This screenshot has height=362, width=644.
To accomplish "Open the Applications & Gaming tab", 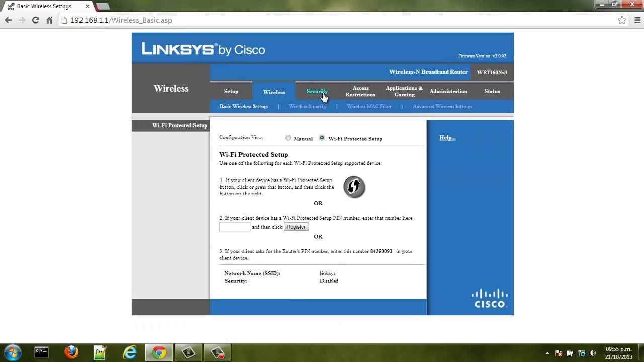I will [x=404, y=92].
